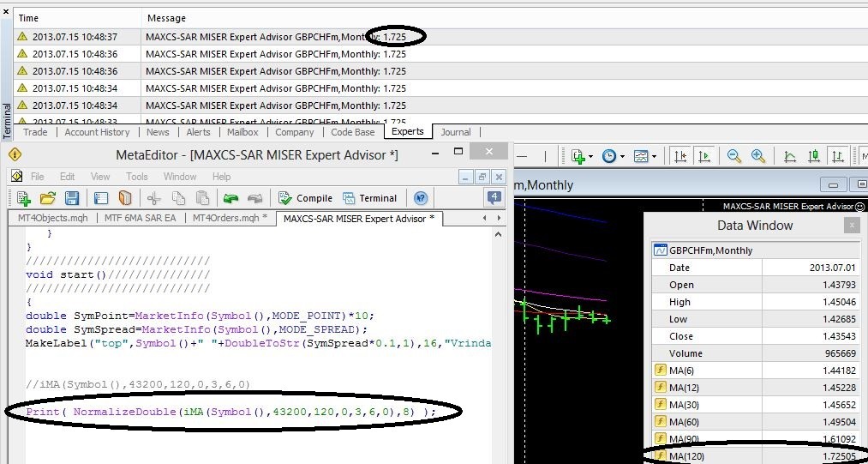Screen dimensions: 868x464
Task: Select the log row at 10:48:33
Action: pos(440,119)
